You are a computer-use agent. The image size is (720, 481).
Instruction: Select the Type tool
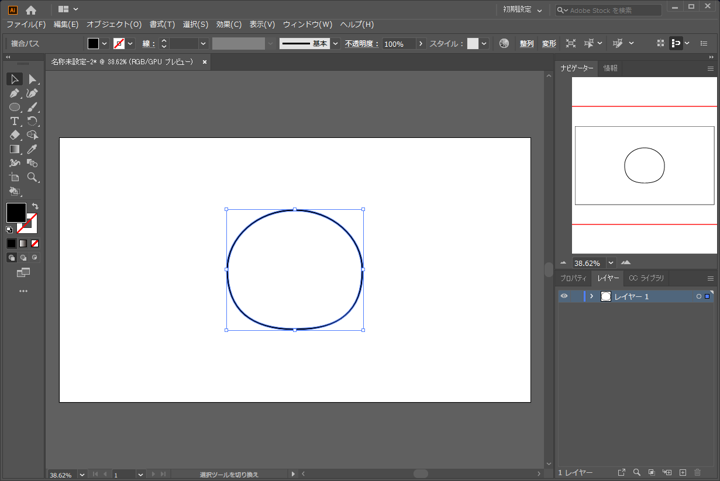tap(14, 121)
